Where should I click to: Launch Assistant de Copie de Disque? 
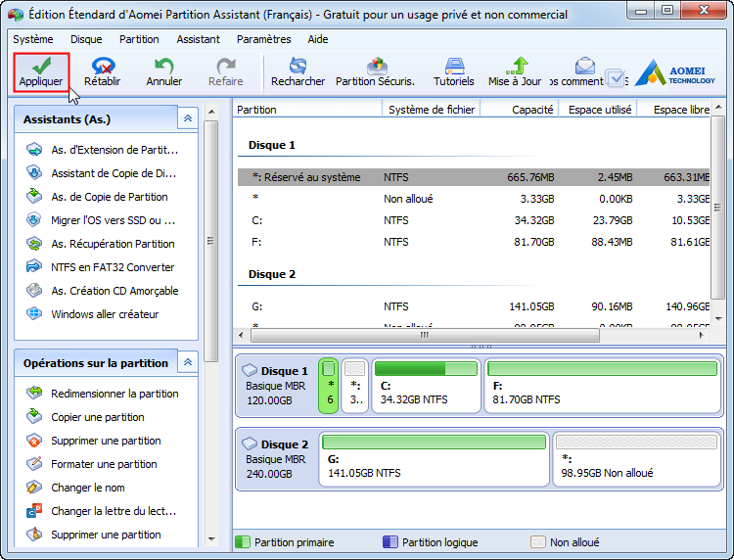click(102, 173)
